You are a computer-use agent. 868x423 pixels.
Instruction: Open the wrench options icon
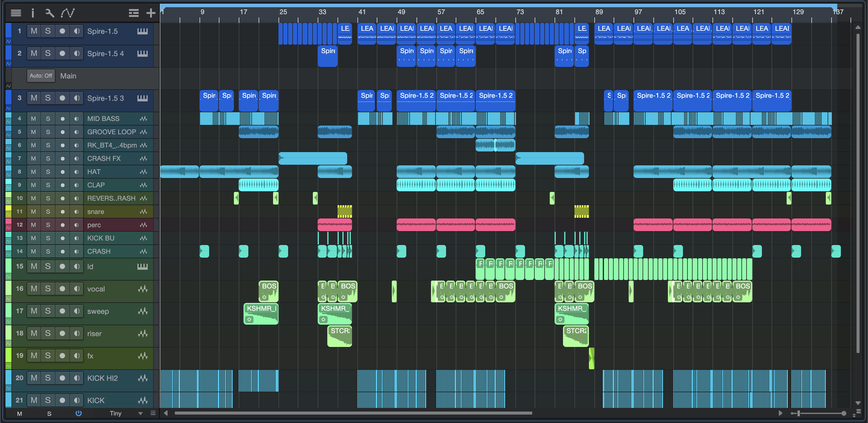coord(49,13)
